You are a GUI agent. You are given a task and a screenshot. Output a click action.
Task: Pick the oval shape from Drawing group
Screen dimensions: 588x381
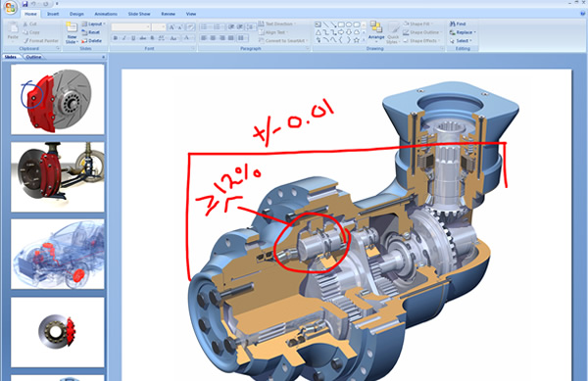348,24
